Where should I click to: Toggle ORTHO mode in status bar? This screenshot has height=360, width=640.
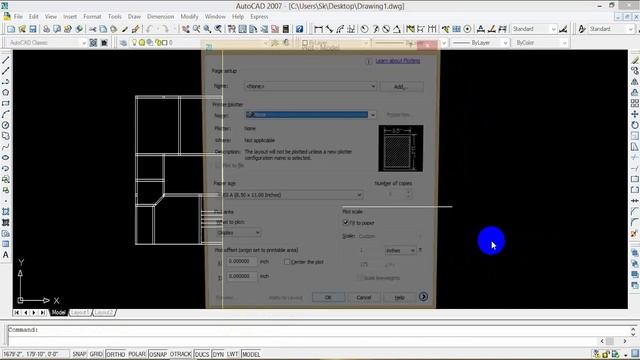(116, 354)
